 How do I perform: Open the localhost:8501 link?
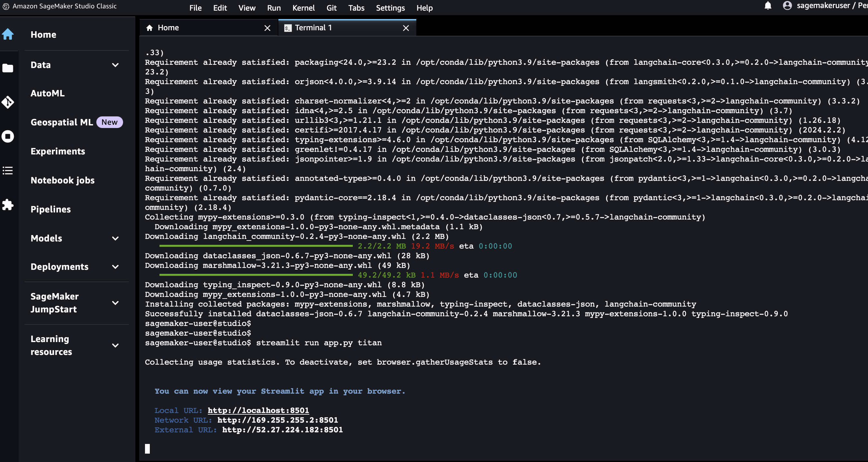pos(258,410)
